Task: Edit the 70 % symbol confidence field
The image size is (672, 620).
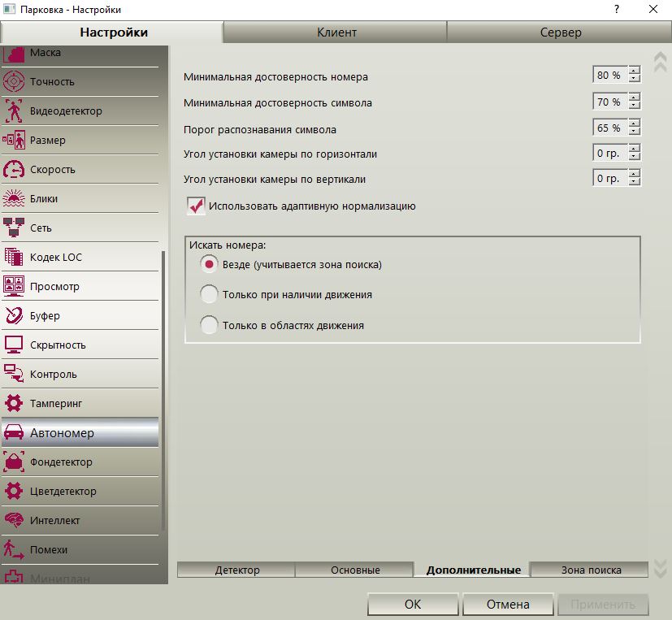Action: pyautogui.click(x=610, y=101)
